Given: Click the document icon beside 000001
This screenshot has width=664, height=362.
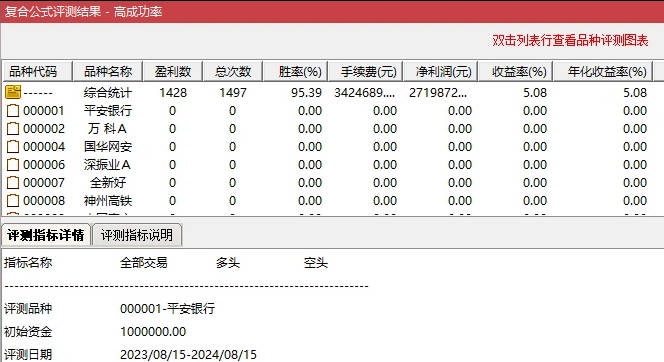Looking at the screenshot, I should (x=13, y=111).
